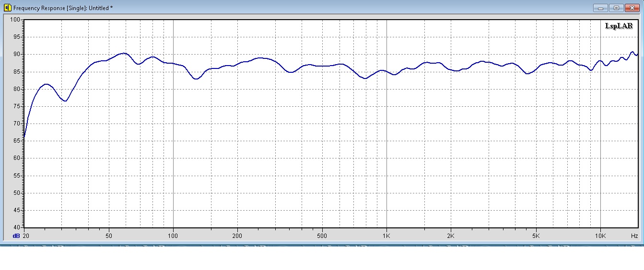Image resolution: width=644 pixels, height=270 pixels.
Task: Click the 10K label on the frequency axis
Action: click(x=600, y=236)
